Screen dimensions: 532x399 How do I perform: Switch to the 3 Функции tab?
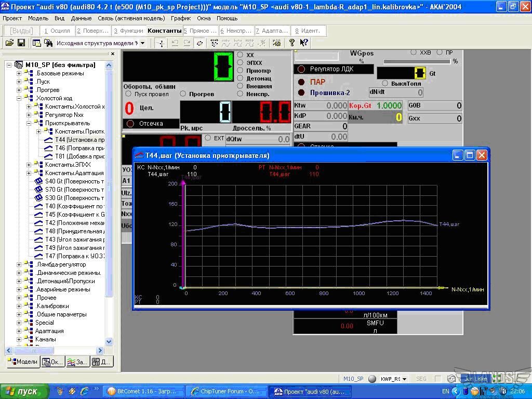pyautogui.click(x=128, y=31)
